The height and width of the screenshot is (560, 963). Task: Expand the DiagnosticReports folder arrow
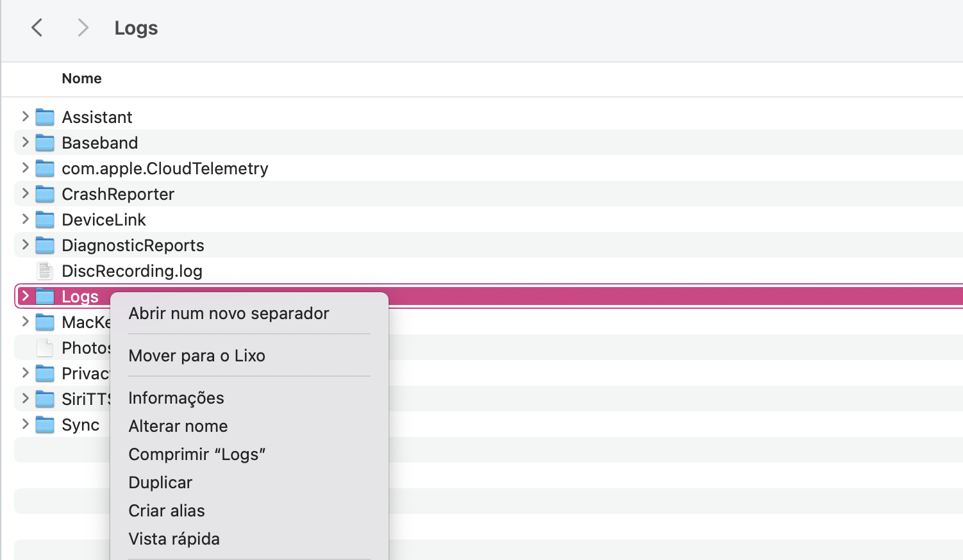(26, 245)
